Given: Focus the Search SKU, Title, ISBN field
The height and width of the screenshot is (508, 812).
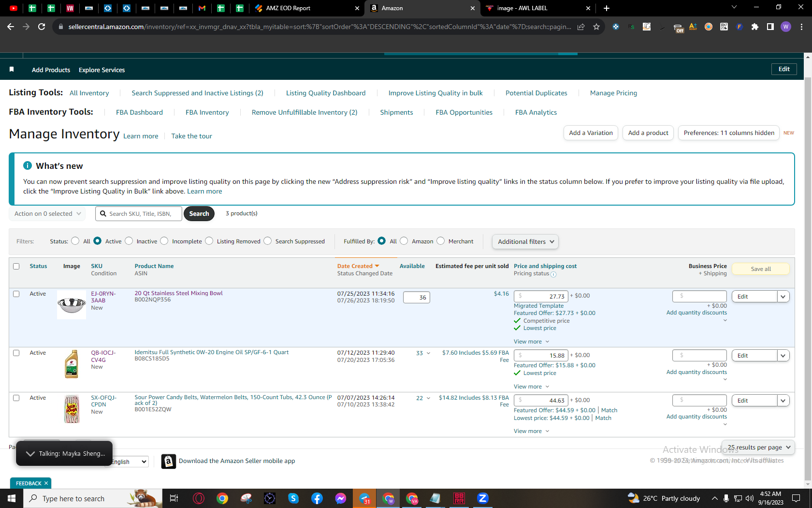Looking at the screenshot, I should pyautogui.click(x=139, y=213).
